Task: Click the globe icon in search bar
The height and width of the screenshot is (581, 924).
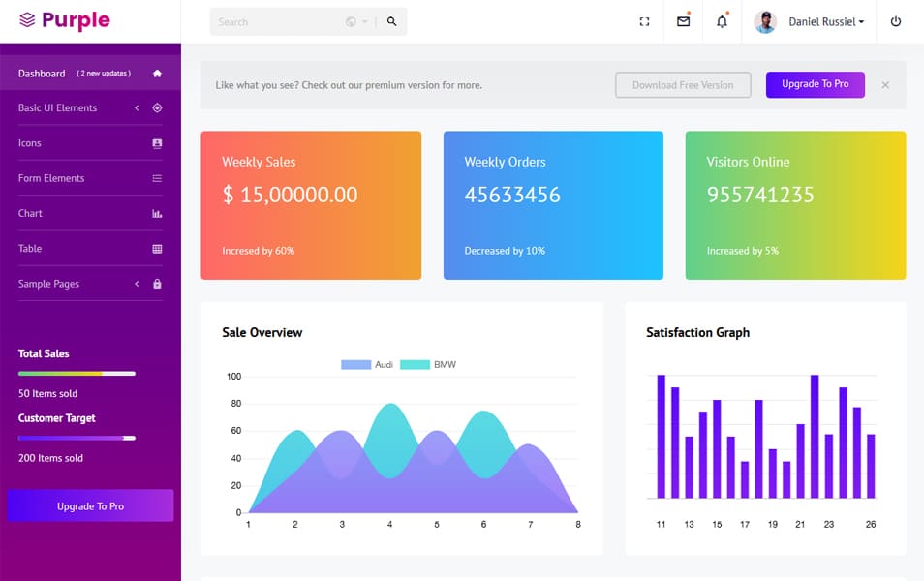Action: point(351,21)
